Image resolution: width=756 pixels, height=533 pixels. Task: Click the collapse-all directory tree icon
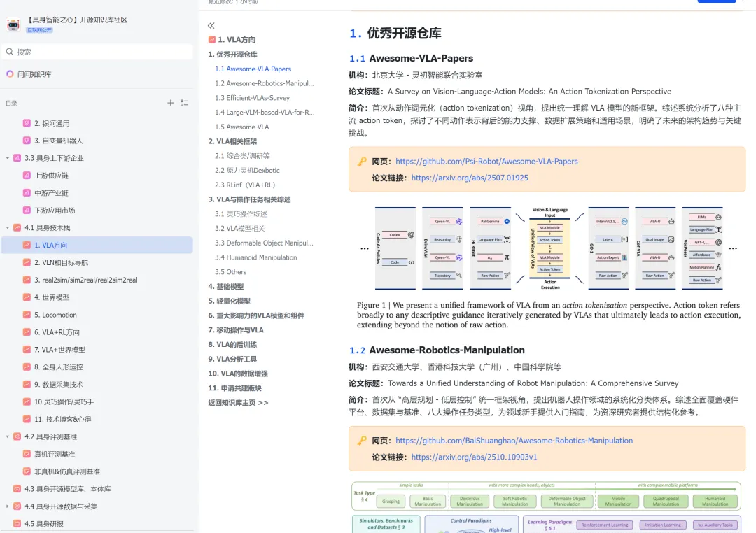click(x=184, y=103)
